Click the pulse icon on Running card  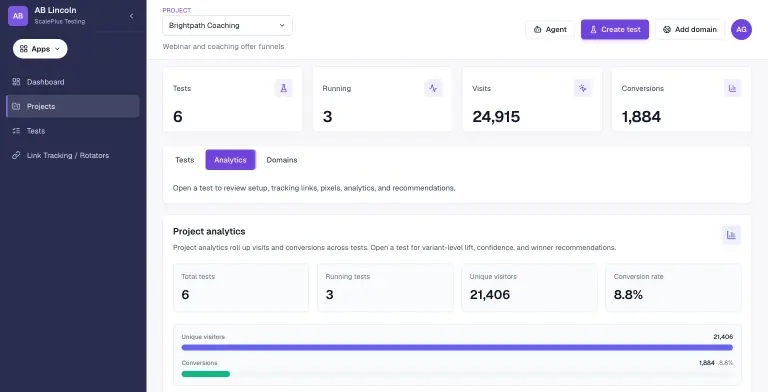click(x=433, y=88)
